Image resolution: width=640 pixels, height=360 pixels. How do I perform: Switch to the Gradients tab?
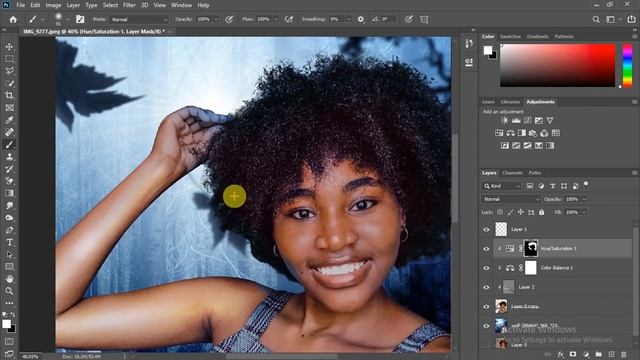click(x=538, y=37)
